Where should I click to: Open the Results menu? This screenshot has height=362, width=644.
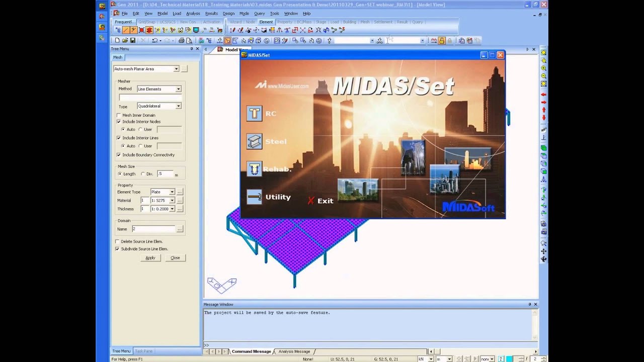click(211, 14)
